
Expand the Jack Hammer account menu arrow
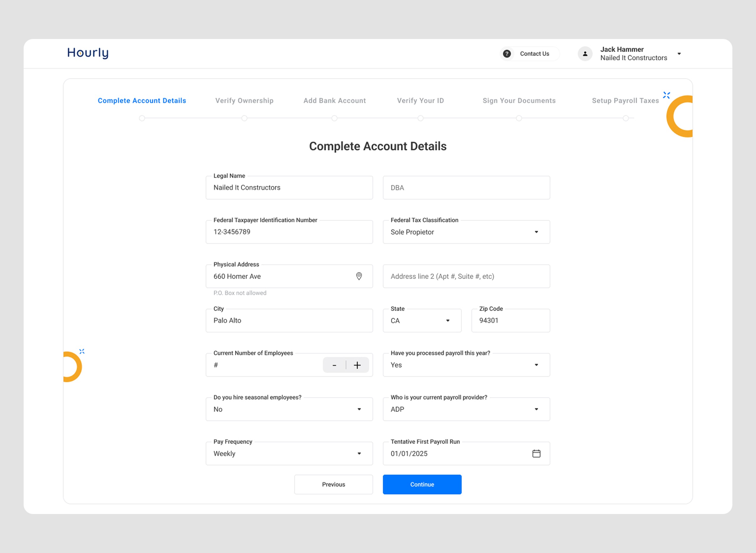(679, 53)
